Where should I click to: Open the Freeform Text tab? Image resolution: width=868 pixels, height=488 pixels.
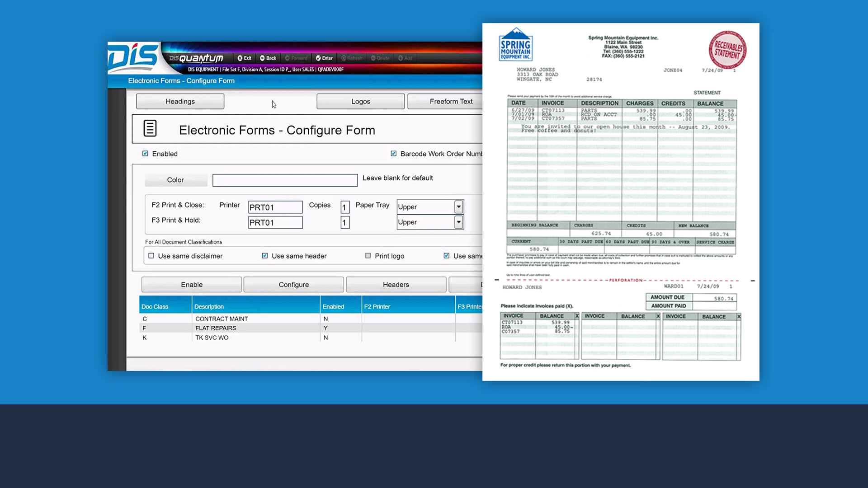point(445,101)
